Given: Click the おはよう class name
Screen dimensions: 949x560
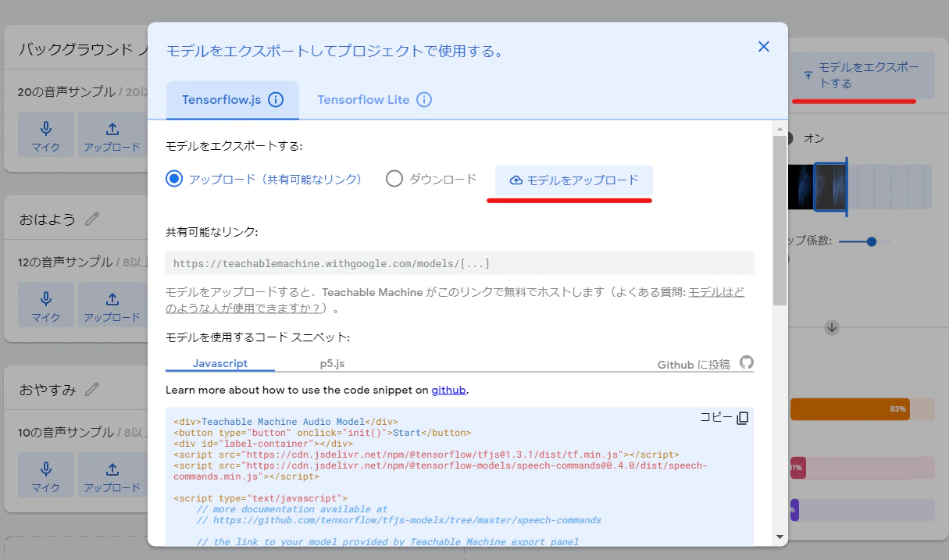Looking at the screenshot, I should coord(47,219).
